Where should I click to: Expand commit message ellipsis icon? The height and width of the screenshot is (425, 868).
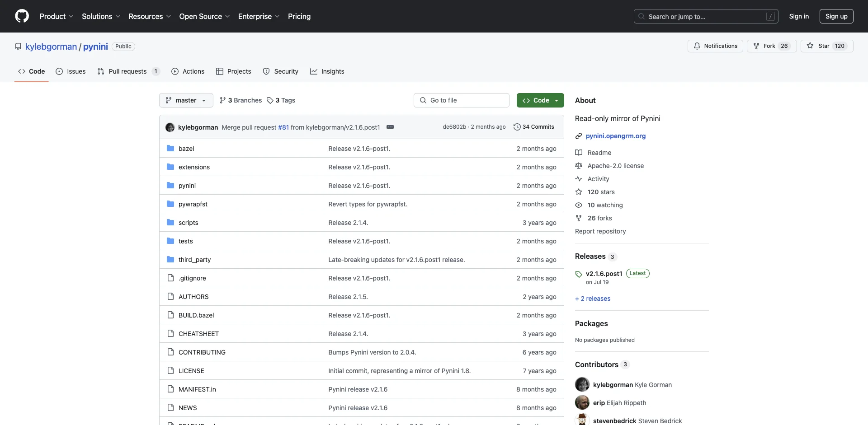coord(390,127)
